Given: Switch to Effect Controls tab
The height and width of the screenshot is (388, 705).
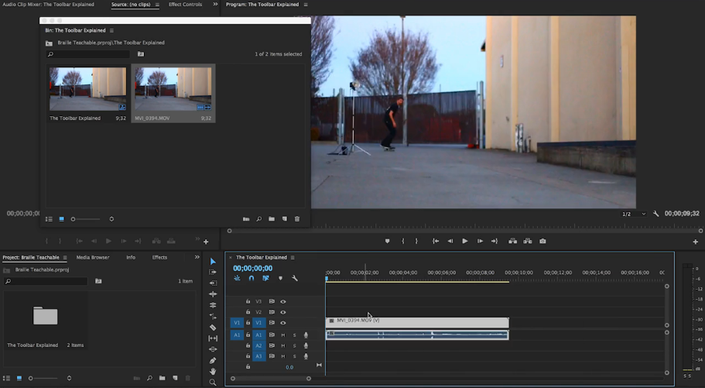Looking at the screenshot, I should 185,4.
